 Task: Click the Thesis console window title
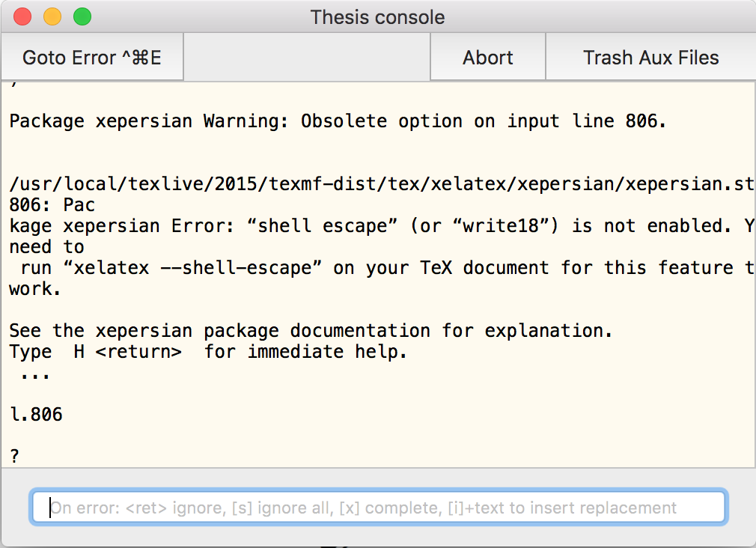(377, 16)
